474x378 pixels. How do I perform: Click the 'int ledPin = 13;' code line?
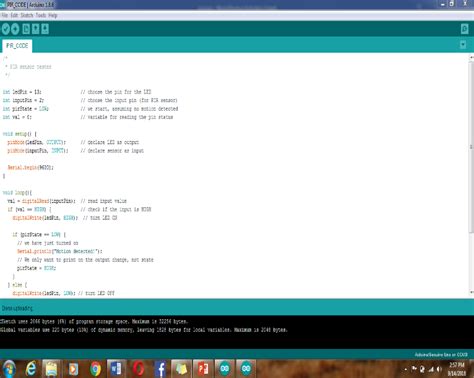(22, 92)
